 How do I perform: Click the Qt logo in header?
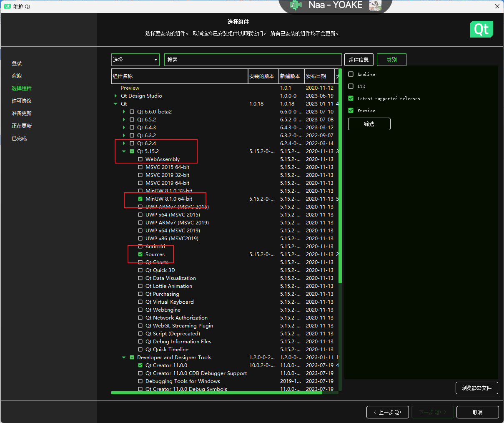[481, 29]
